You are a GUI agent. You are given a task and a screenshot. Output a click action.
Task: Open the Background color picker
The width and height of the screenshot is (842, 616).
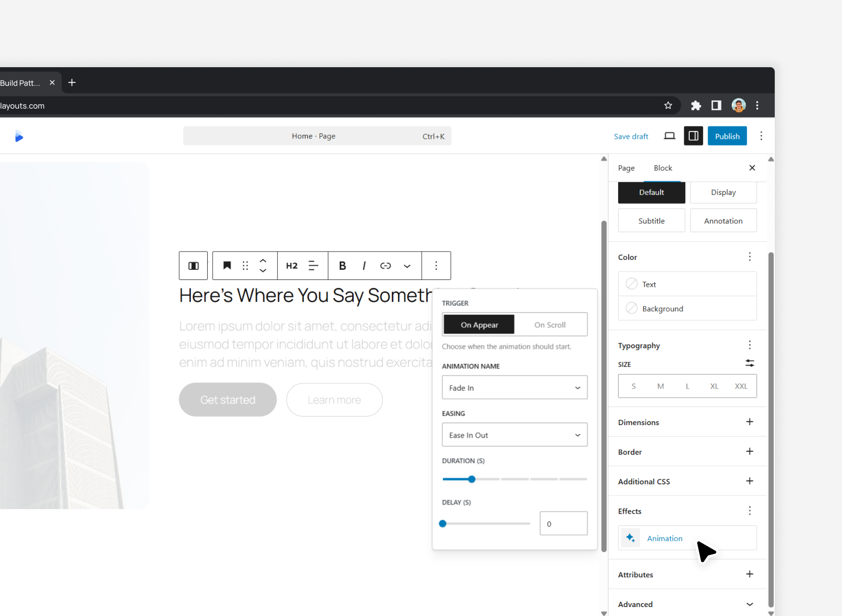687,308
